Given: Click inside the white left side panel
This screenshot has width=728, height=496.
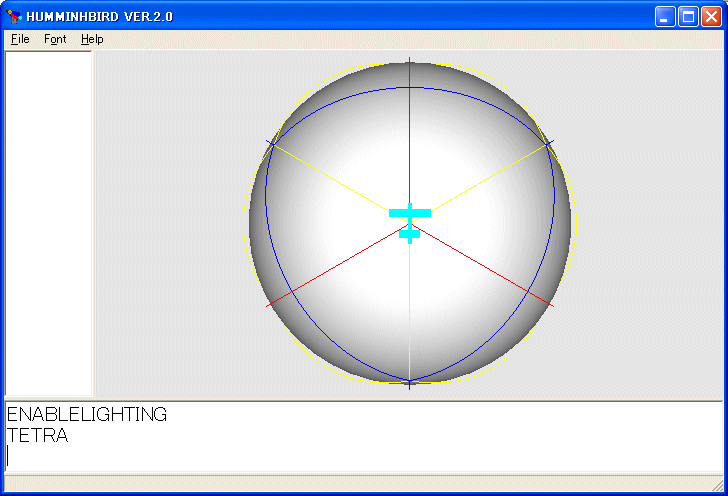Looking at the screenshot, I should [x=48, y=223].
